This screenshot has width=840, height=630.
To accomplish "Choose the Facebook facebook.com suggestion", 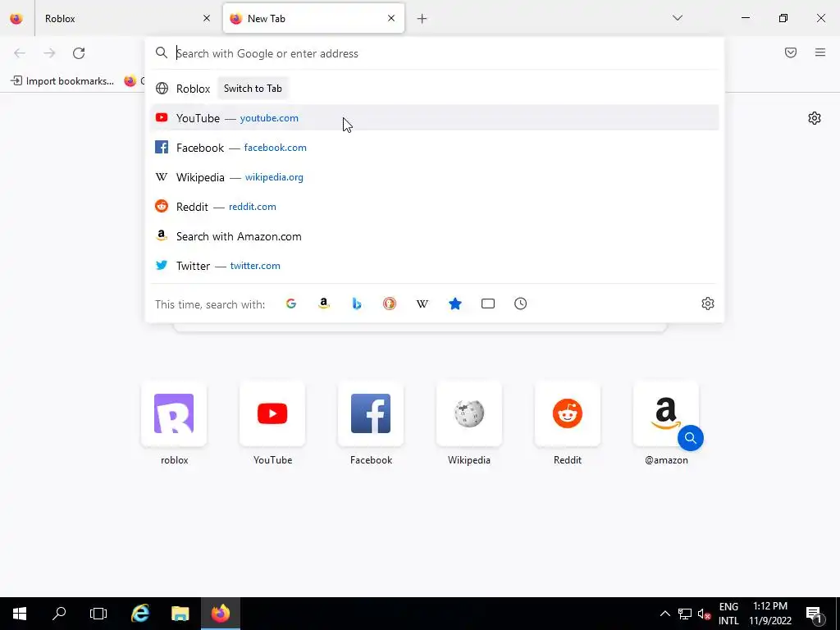I will tap(434, 148).
